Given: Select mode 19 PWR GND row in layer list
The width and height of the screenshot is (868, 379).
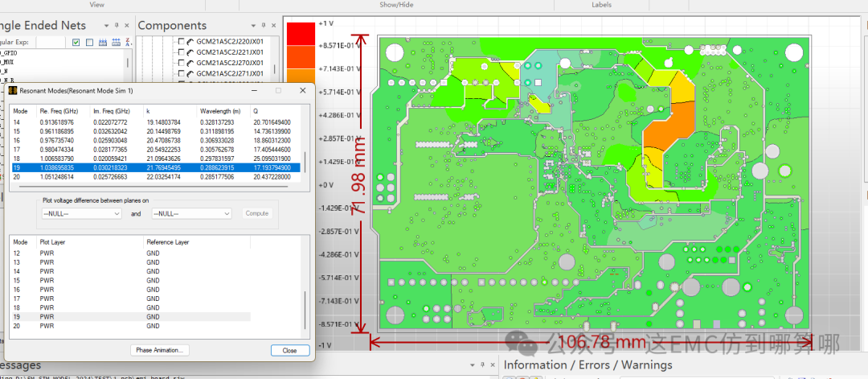Looking at the screenshot, I should (x=131, y=316).
